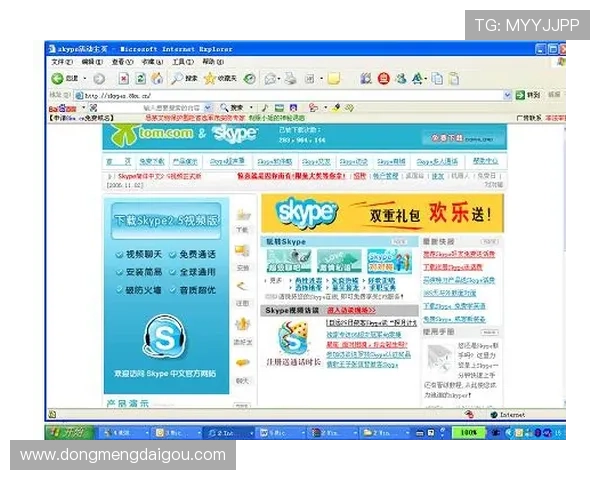Open the 帮助中心 navigation link
Viewport: 600px width, 480px height.
(x=485, y=162)
